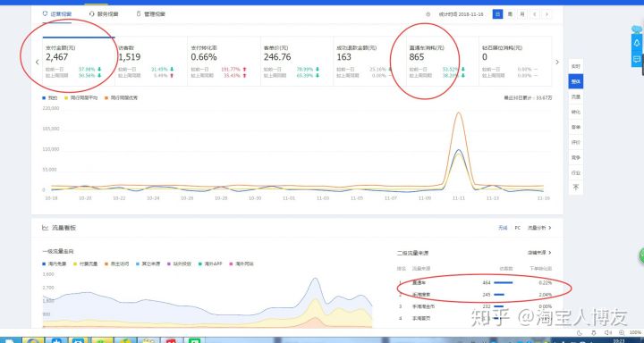The image size is (644, 343).
Task: Expand the 店铺来源 link in 二级流量来源
Action: tap(539, 253)
